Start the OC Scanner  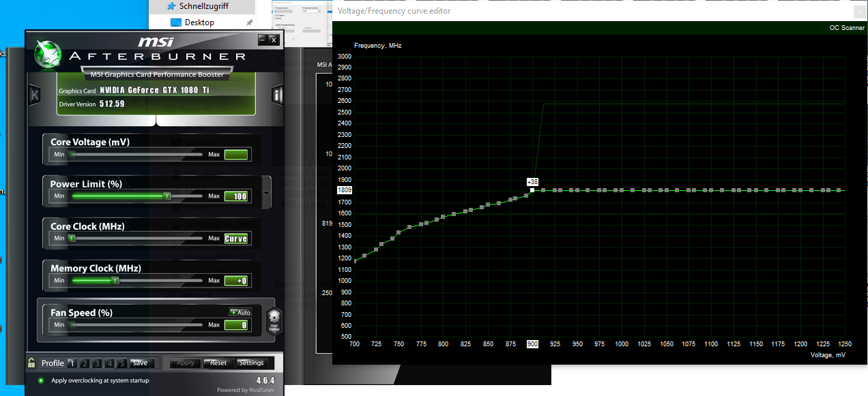click(x=847, y=28)
